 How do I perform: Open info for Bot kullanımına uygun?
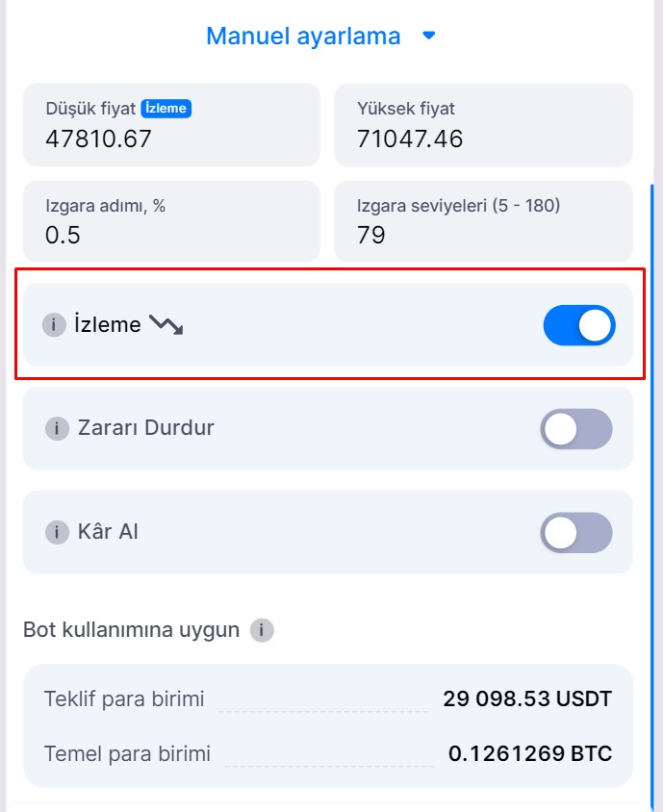pyautogui.click(x=262, y=630)
